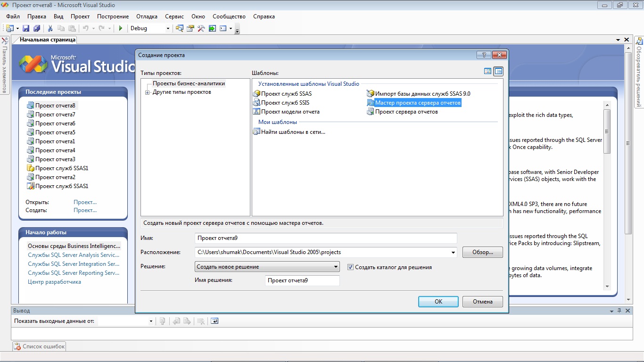Click the Redo arrow icon
Screen dimensions: 644x362
coord(101,28)
